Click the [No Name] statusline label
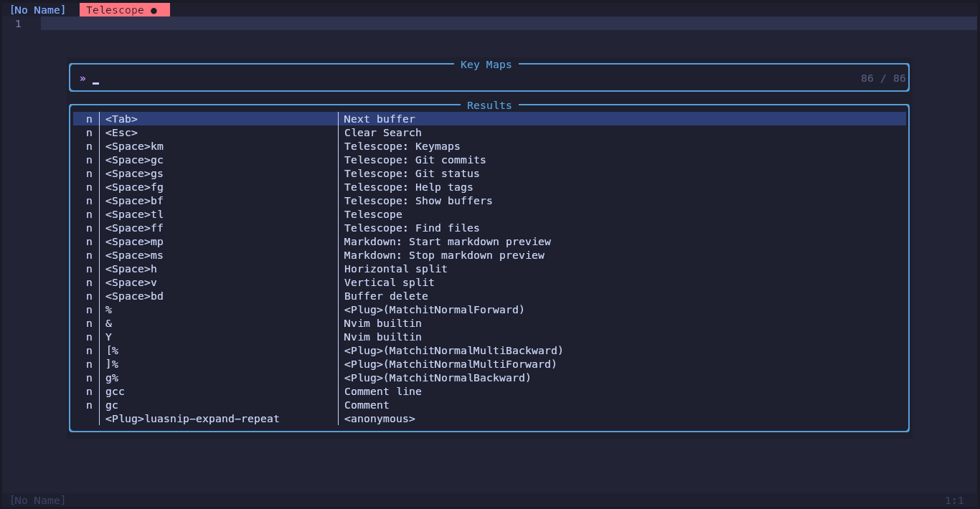This screenshot has width=980, height=509. pyautogui.click(x=37, y=500)
